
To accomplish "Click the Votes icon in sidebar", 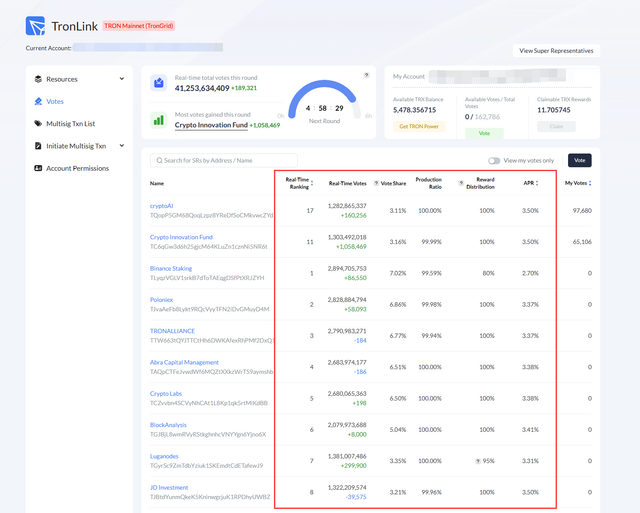I will coord(38,101).
